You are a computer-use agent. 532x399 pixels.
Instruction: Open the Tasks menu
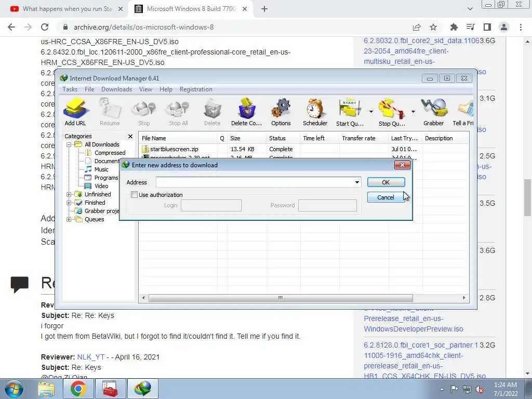coord(70,89)
